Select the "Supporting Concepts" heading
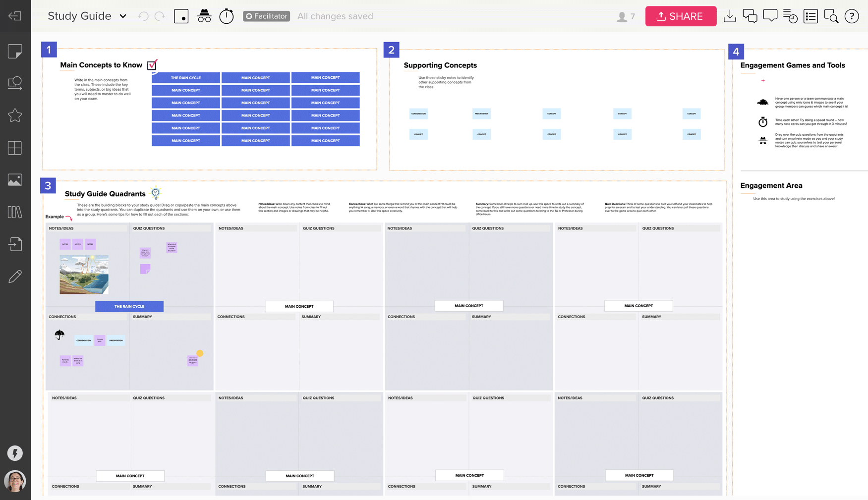This screenshot has width=868, height=500. click(440, 65)
